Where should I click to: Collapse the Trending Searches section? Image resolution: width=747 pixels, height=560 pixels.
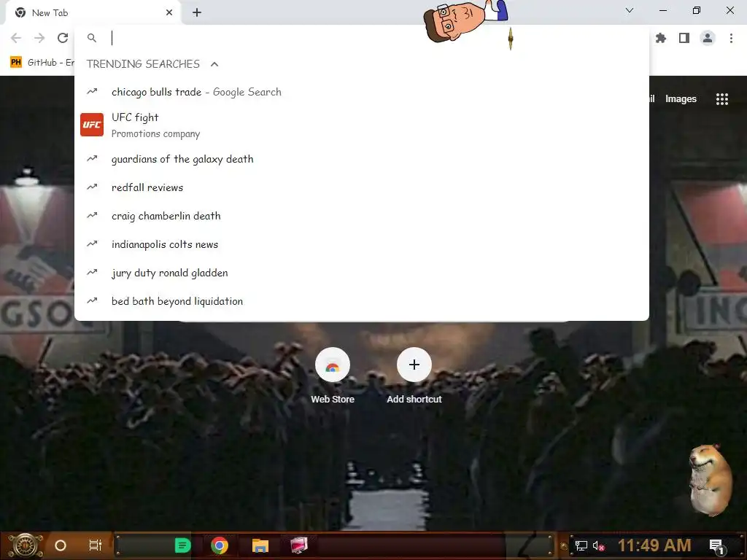coord(214,64)
